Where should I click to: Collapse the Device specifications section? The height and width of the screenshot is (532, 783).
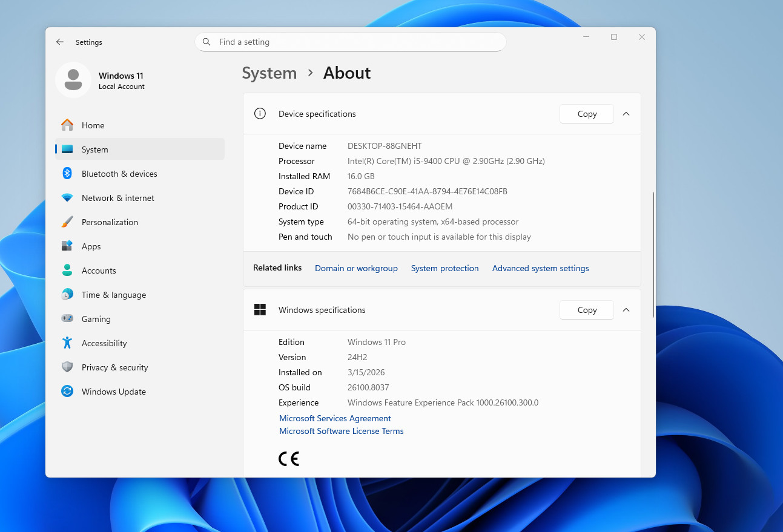626,114
